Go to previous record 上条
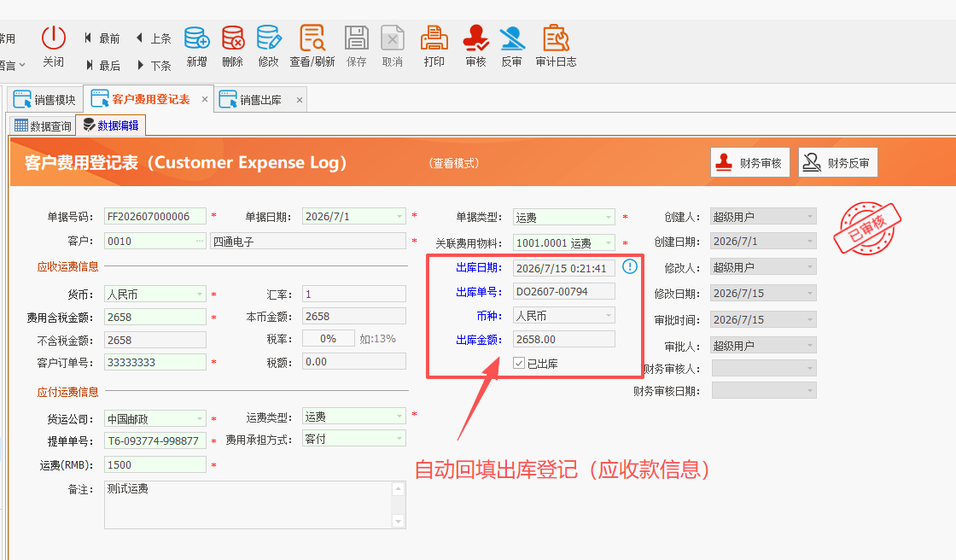956x560 pixels. pyautogui.click(x=153, y=38)
